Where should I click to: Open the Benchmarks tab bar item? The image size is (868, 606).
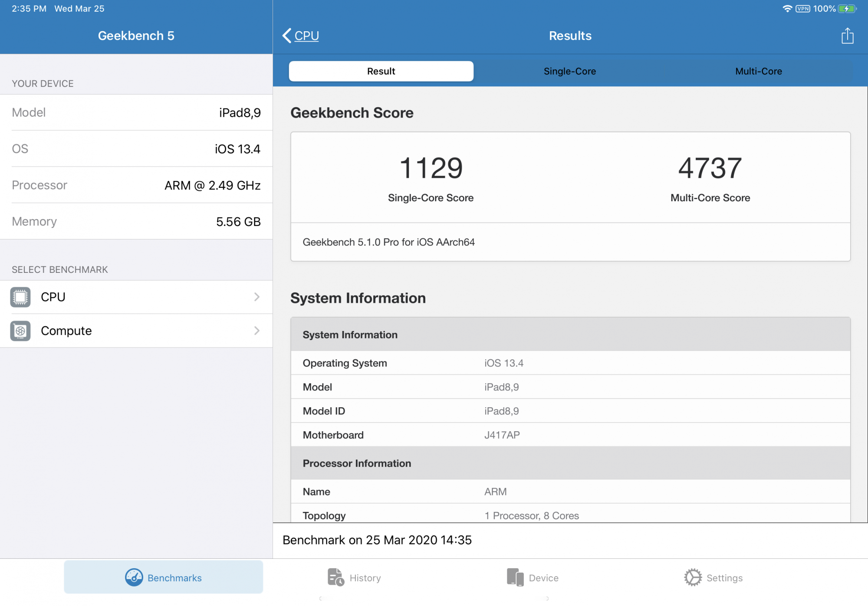(x=164, y=577)
